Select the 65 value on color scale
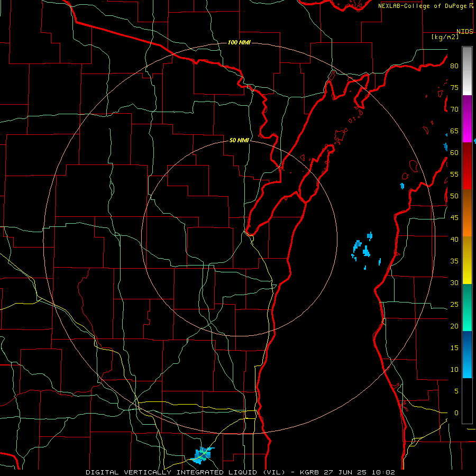This screenshot has height=476, width=476. pos(454,131)
